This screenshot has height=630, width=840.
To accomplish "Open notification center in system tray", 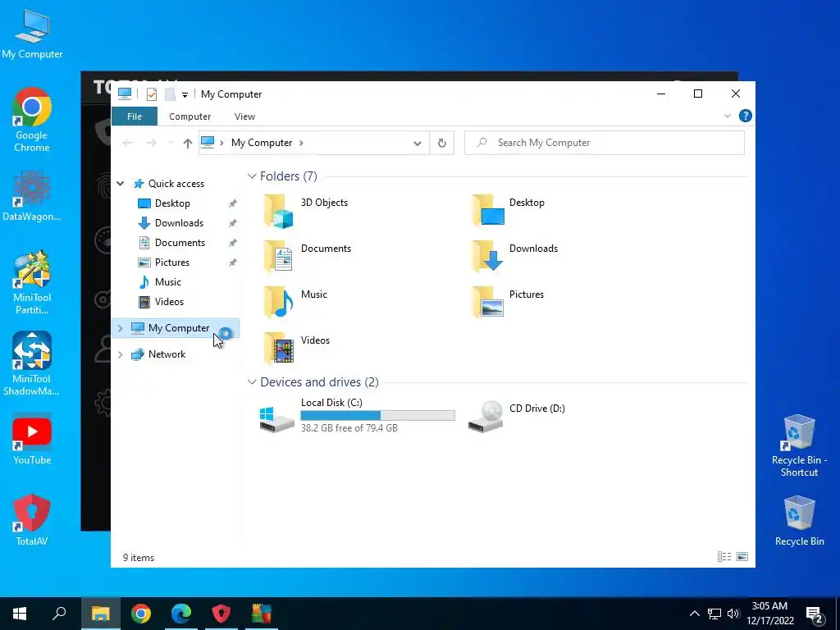I will [815, 614].
